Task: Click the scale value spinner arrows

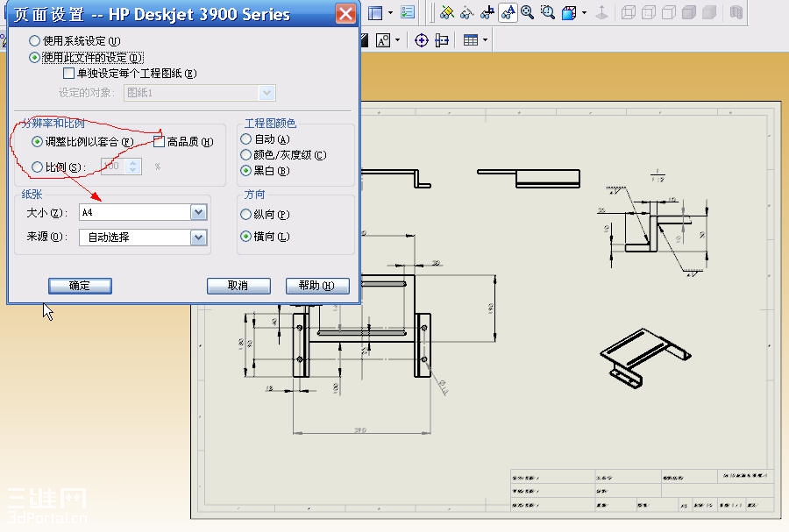Action: coord(133,167)
